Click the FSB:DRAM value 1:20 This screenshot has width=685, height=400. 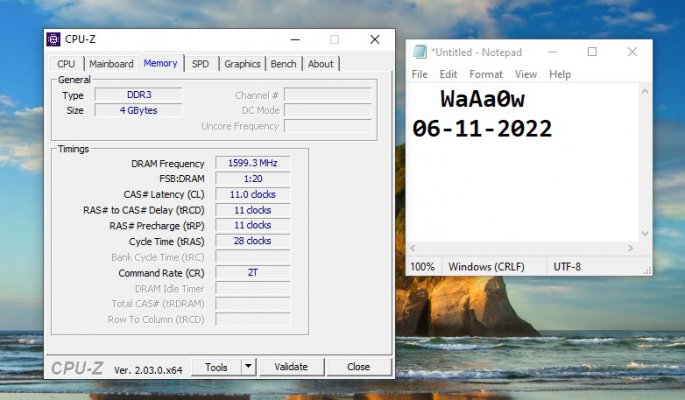click(x=253, y=179)
